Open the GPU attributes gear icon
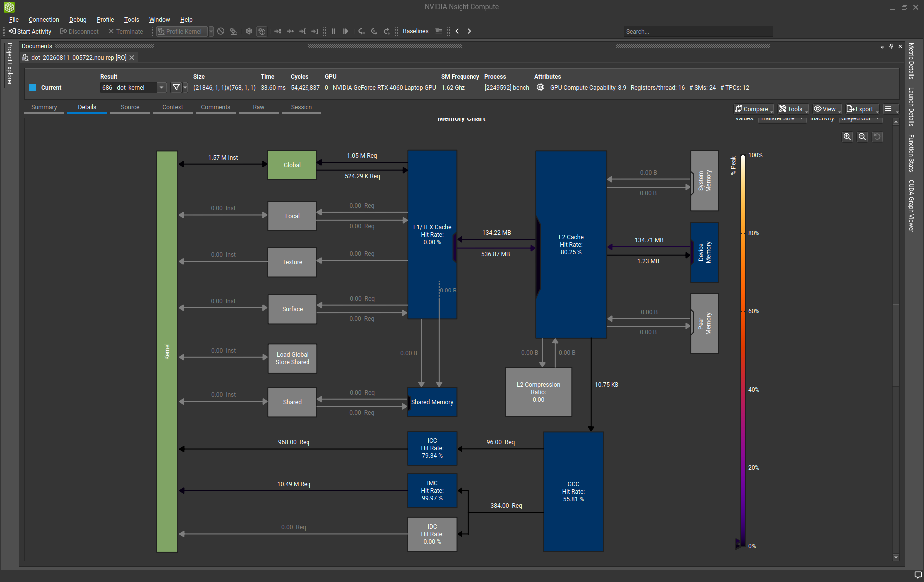The height and width of the screenshot is (582, 924). [540, 87]
